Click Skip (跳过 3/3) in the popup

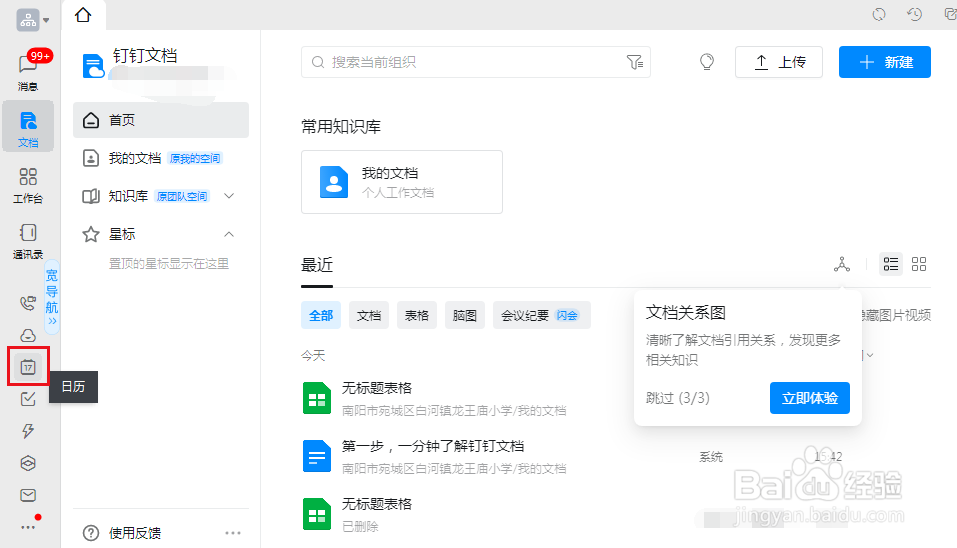(x=677, y=398)
